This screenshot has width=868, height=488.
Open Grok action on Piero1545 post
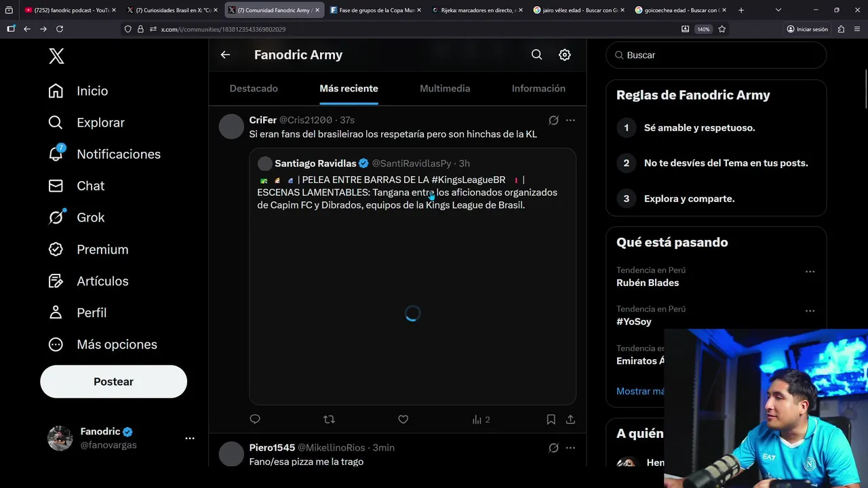tap(553, 447)
